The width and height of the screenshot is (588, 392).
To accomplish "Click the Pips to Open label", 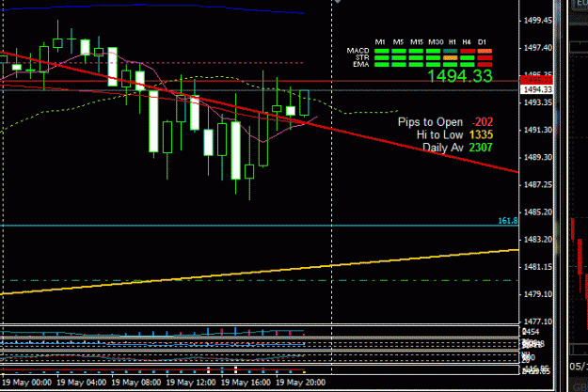I will tap(430, 122).
